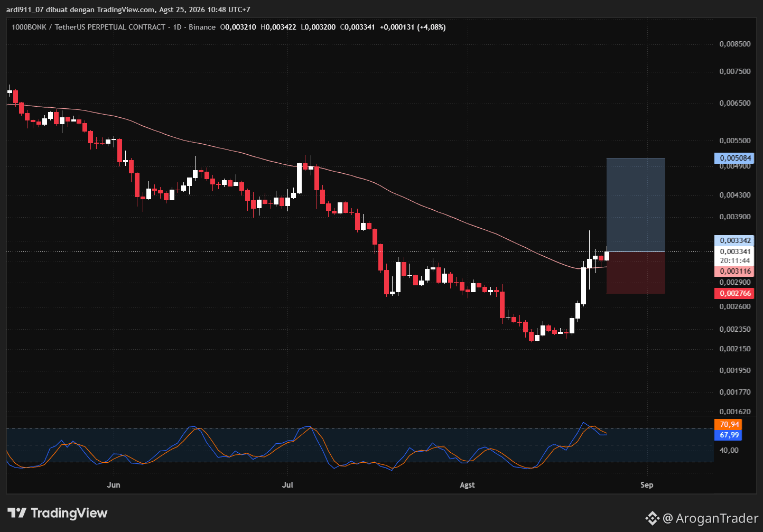This screenshot has height=532, width=763.
Task: Click the Agst label on the time axis
Action: 467,485
